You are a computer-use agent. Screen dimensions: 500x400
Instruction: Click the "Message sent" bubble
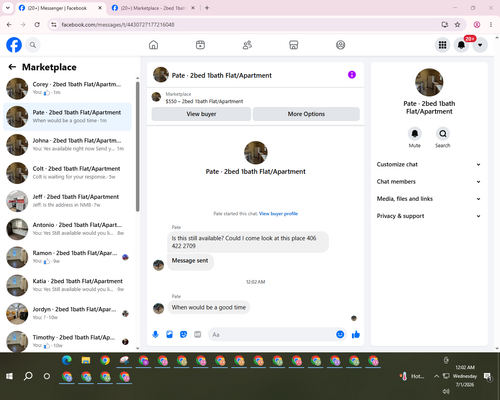coord(190,261)
